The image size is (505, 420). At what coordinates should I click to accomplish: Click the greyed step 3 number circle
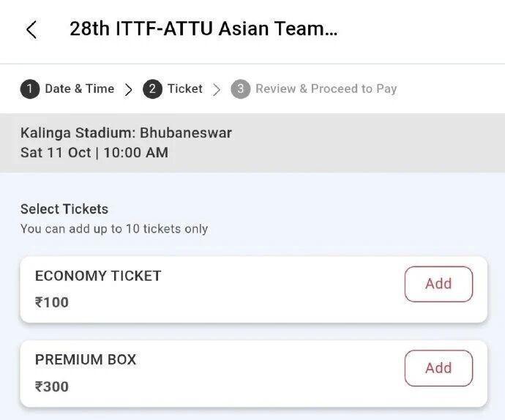click(x=240, y=89)
